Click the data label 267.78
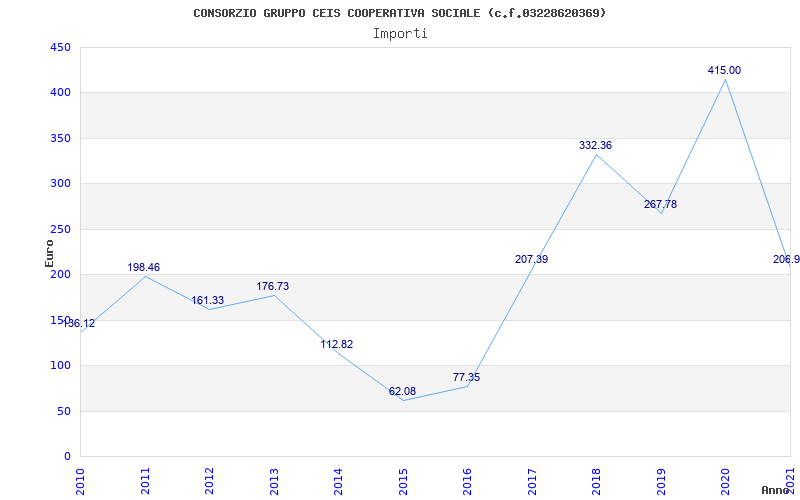 [660, 205]
